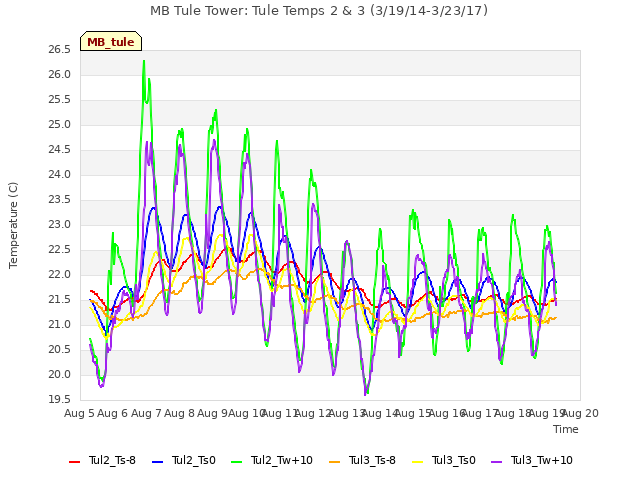Click the 21.0 y-axis tick label
The image size is (640, 480).
click(59, 324)
